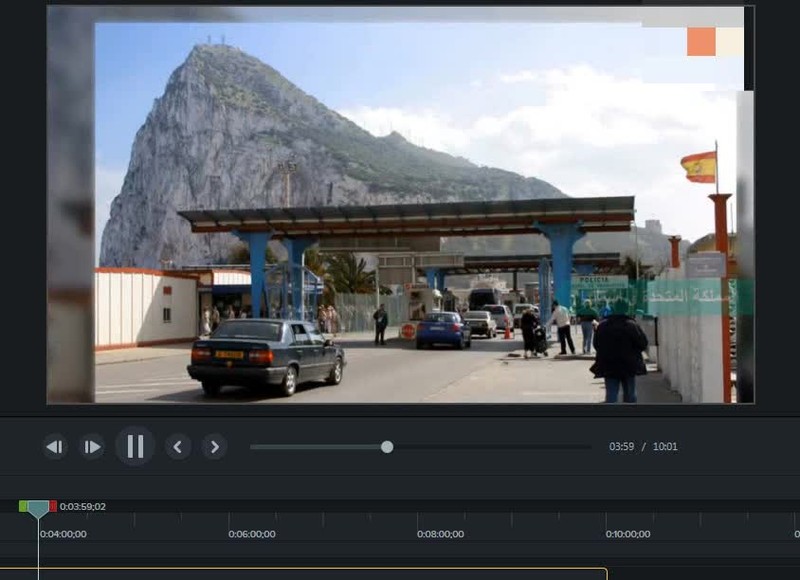Click the green in-point handle on playhead

[x=22, y=506]
